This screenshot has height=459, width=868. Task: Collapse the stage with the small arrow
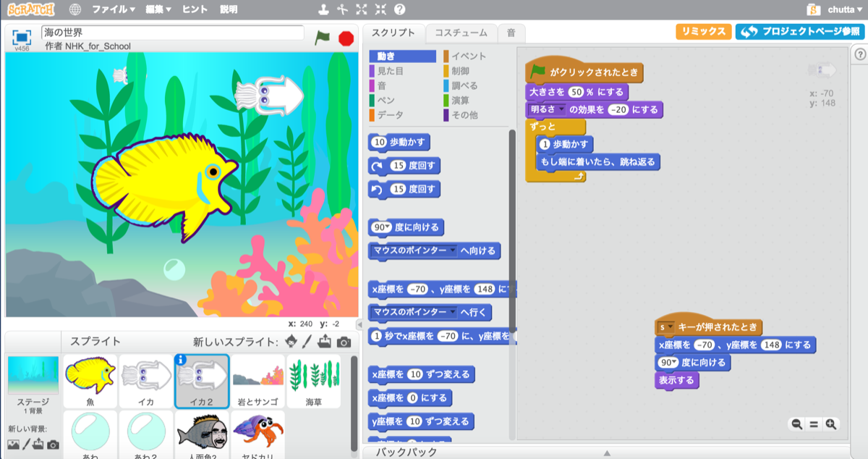[359, 324]
